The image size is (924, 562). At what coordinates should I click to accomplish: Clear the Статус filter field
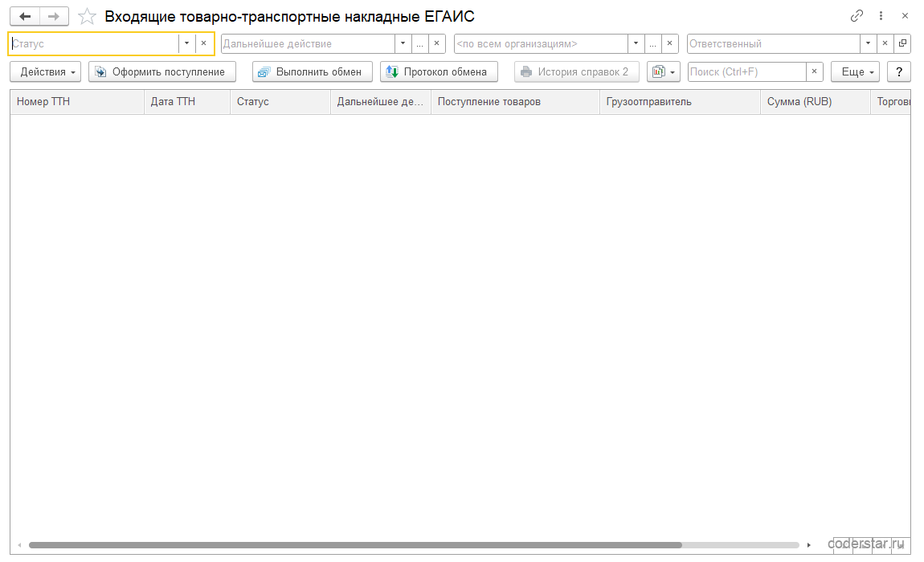point(204,43)
